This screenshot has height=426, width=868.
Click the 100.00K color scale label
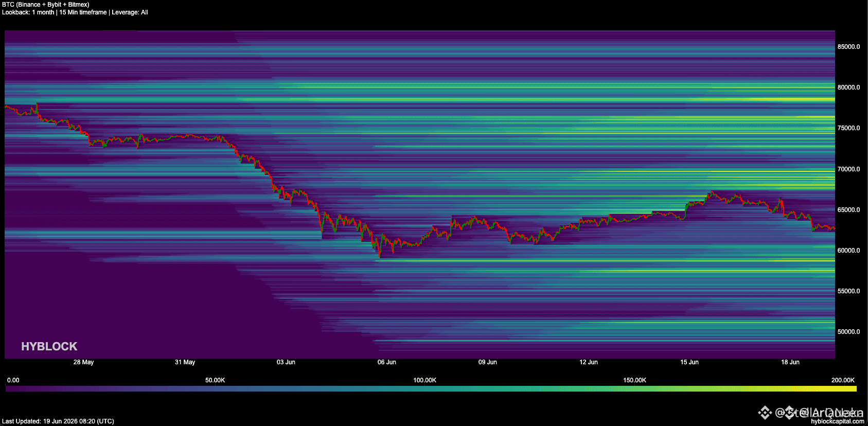pyautogui.click(x=425, y=380)
